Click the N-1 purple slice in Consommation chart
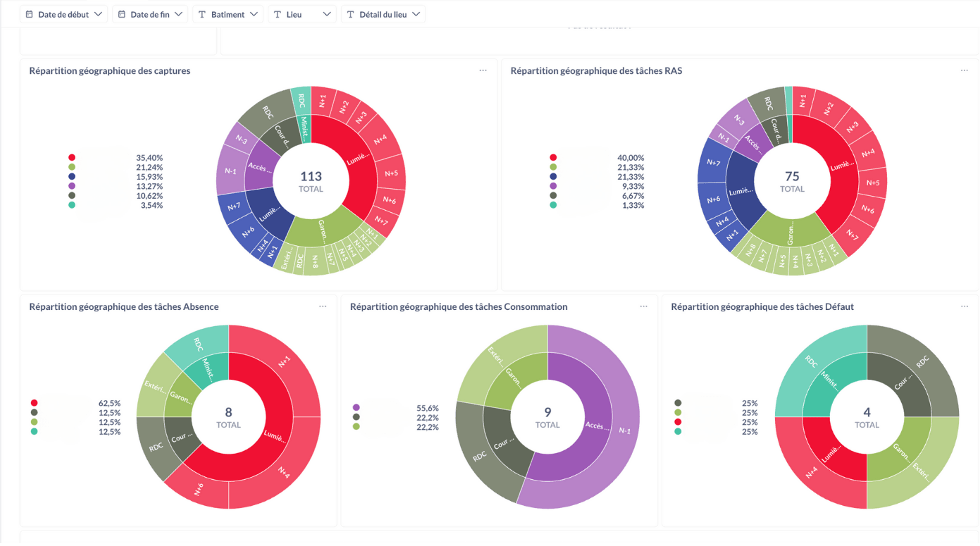Viewport: 980px width, 546px height. [624, 430]
